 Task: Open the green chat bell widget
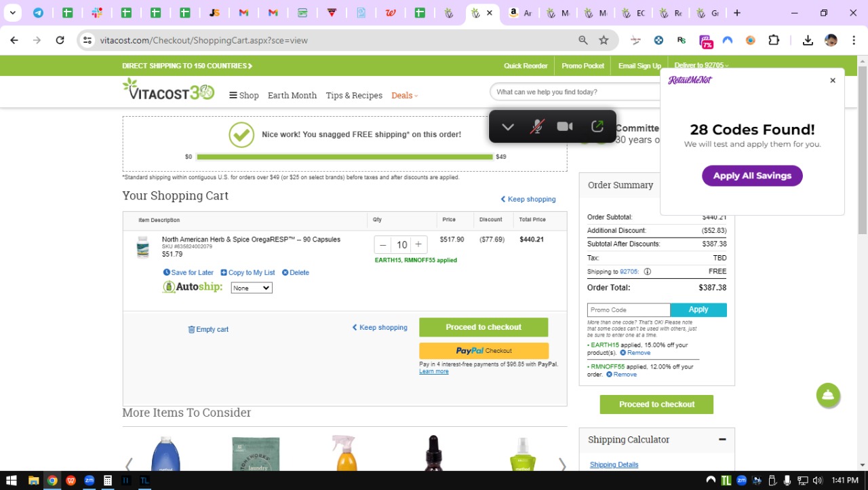828,396
